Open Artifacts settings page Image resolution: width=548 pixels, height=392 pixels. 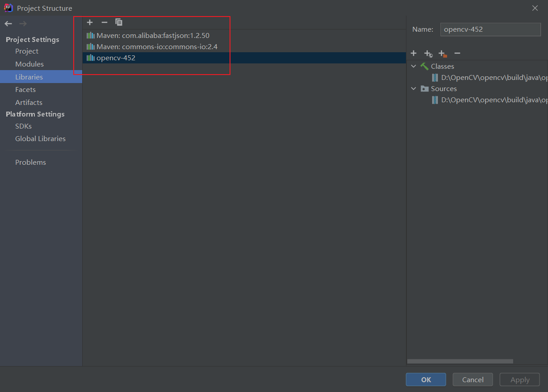pos(29,102)
